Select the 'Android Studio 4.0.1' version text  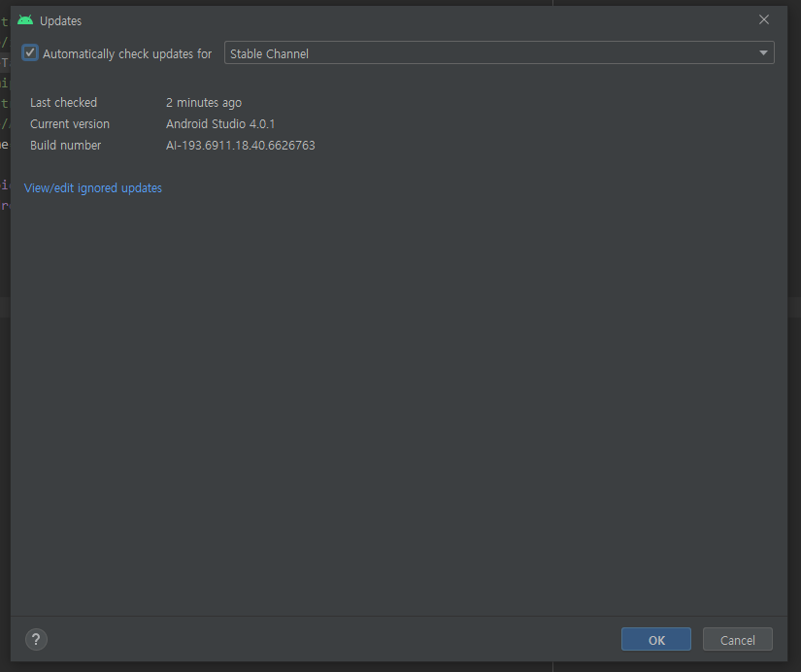tap(220, 124)
